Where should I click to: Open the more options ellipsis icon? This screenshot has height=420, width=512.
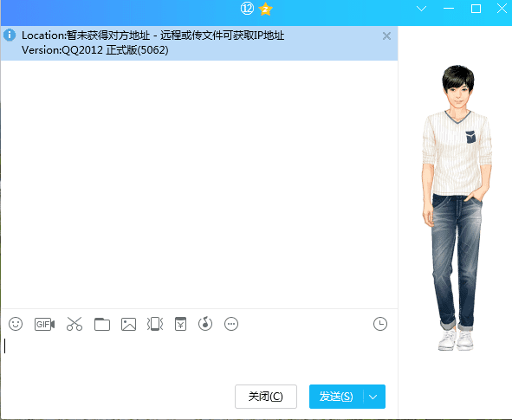(x=231, y=324)
